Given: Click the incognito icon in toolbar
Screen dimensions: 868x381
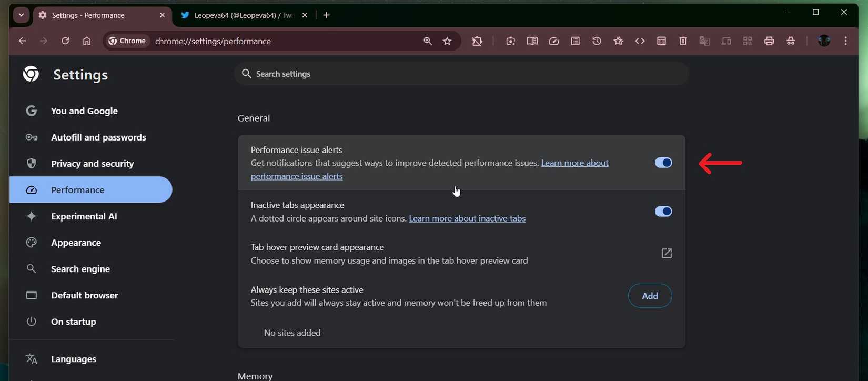Looking at the screenshot, I should [791, 41].
